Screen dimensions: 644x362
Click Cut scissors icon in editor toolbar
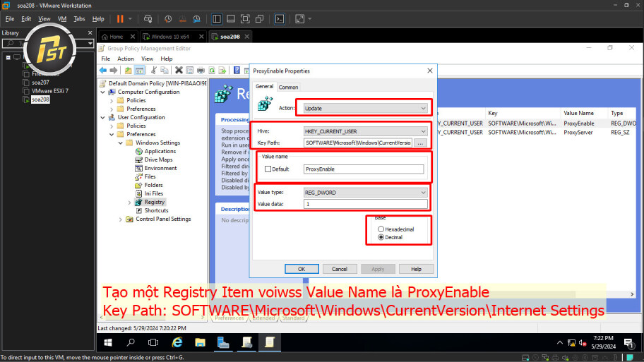(154, 70)
